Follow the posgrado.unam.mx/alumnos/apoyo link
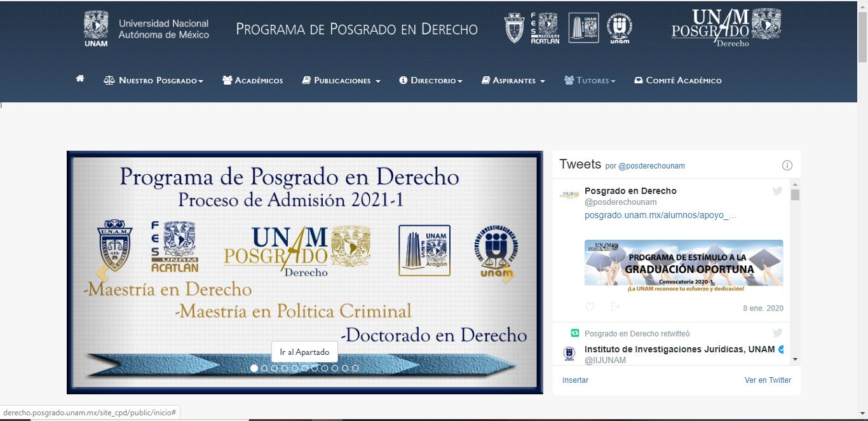The height and width of the screenshot is (421, 868). tap(661, 215)
